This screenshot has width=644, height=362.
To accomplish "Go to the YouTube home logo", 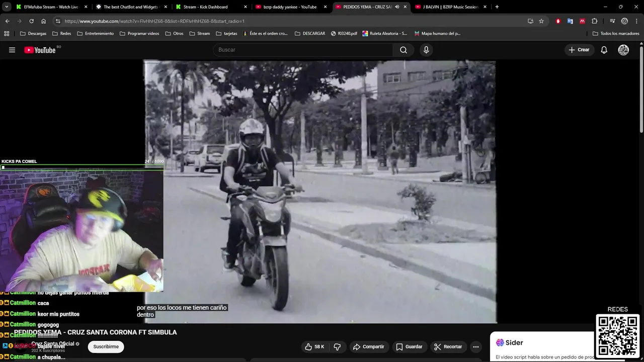I will coord(40,50).
